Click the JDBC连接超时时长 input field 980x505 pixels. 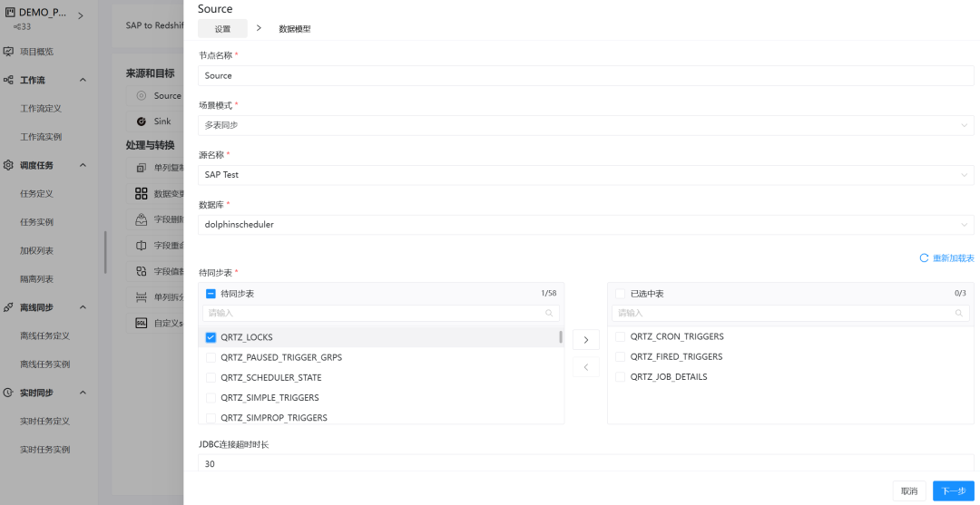coord(585,463)
